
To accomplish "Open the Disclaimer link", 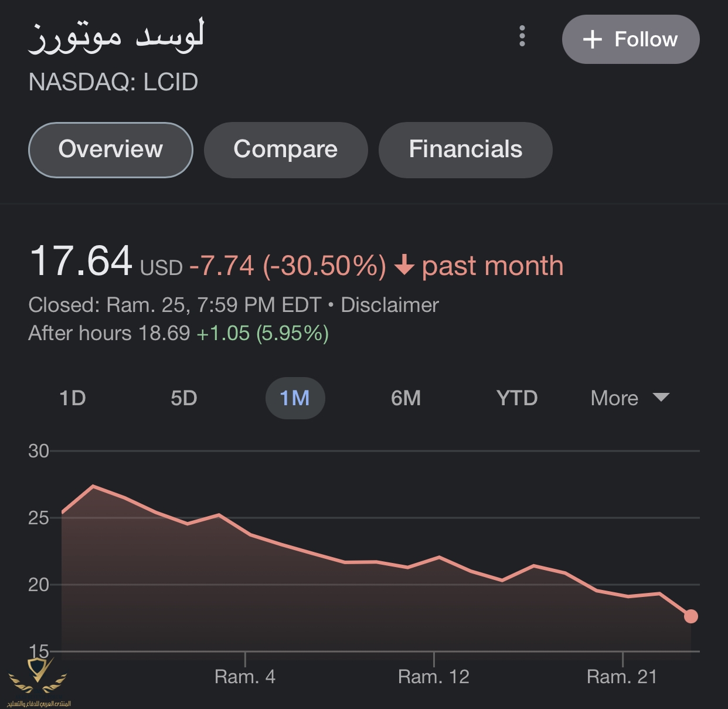I will [x=390, y=305].
